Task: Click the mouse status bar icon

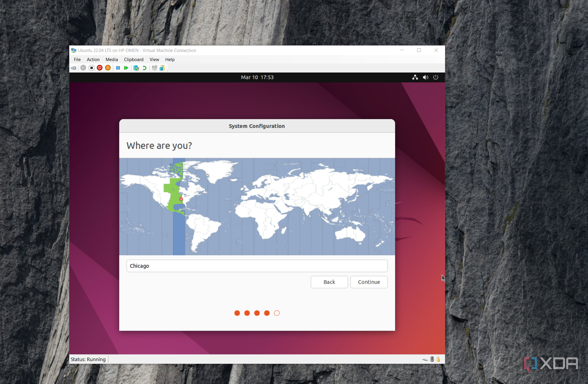Action: [x=432, y=359]
